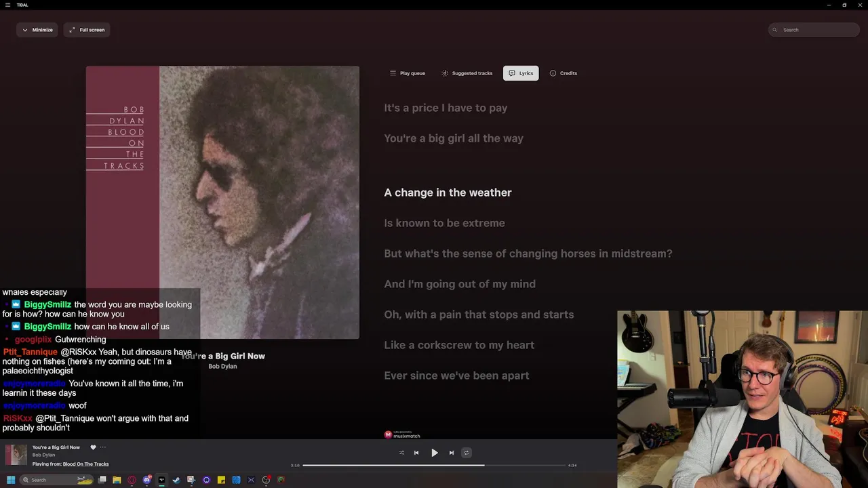Click lyric "And I'm going out of my mind"

[x=460, y=284]
